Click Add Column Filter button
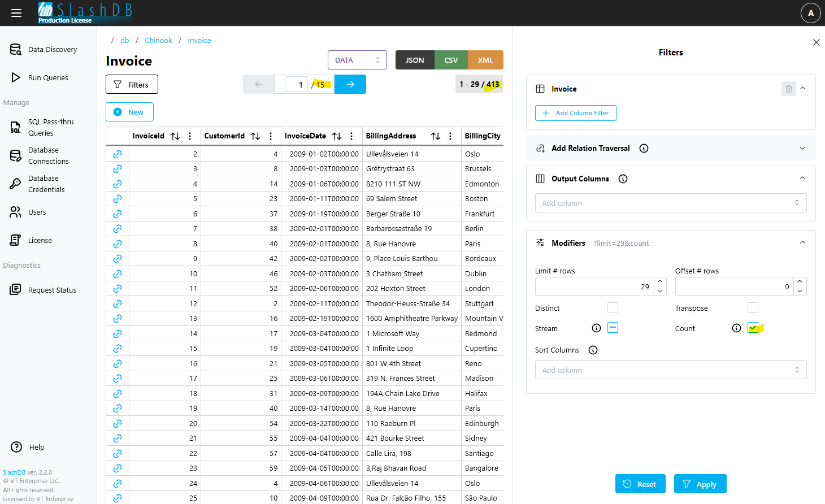Image resolution: width=825 pixels, height=504 pixels. tap(576, 113)
